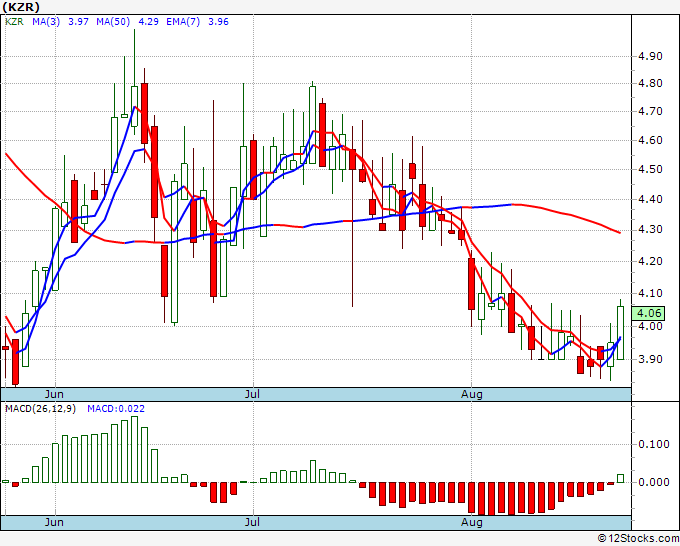Click the 4.00 price axis label
The image size is (680, 546).
pos(651,326)
